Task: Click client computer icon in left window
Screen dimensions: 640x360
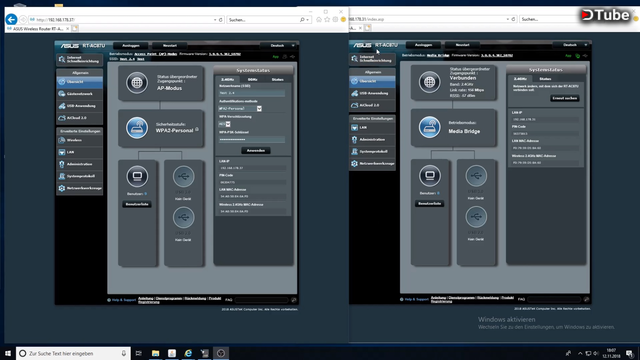Action: click(137, 176)
